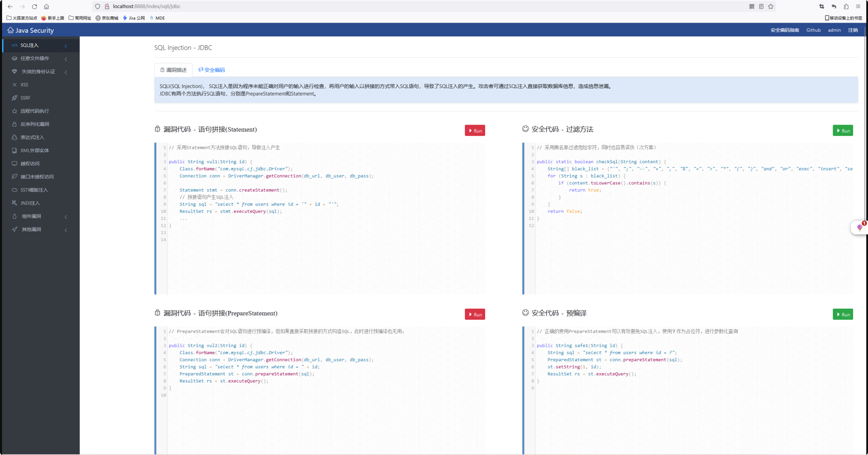Run the safe 预编译 code example
This screenshot has width=868, height=455.
pos(842,314)
